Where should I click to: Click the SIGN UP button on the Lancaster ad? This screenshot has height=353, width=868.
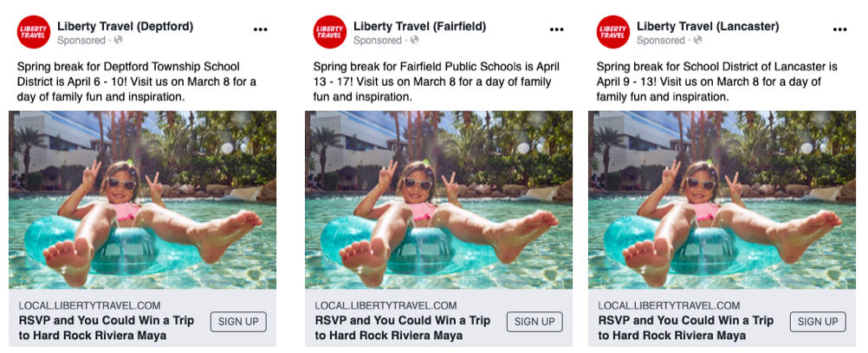[818, 322]
